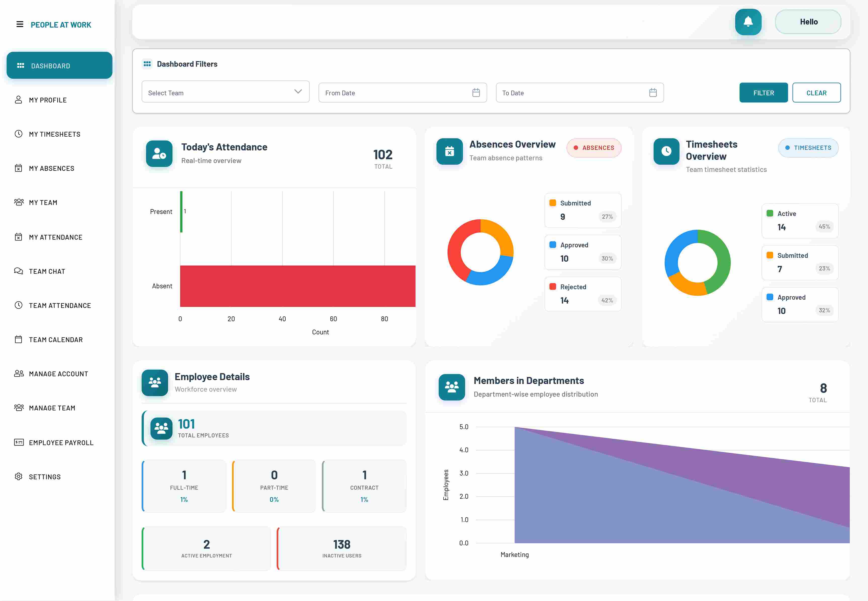Toggle the ABSENCES legend pill

click(x=594, y=148)
